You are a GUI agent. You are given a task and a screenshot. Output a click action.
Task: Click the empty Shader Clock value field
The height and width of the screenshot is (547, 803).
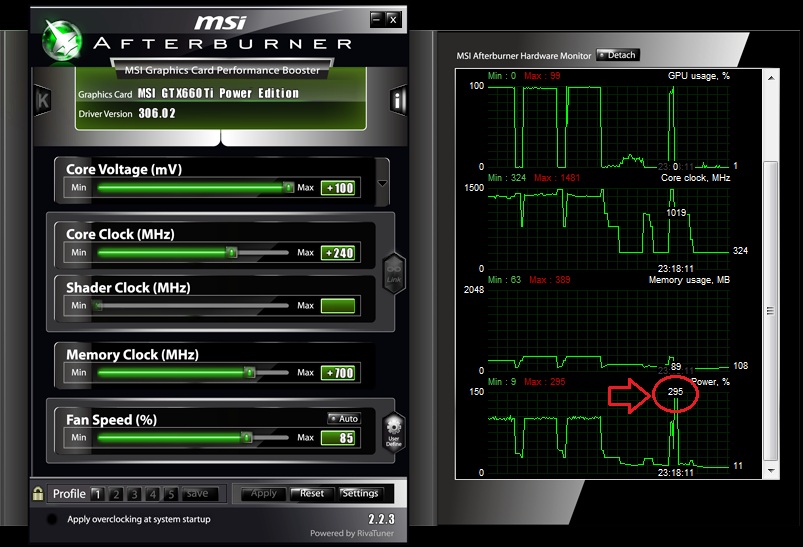[x=337, y=306]
